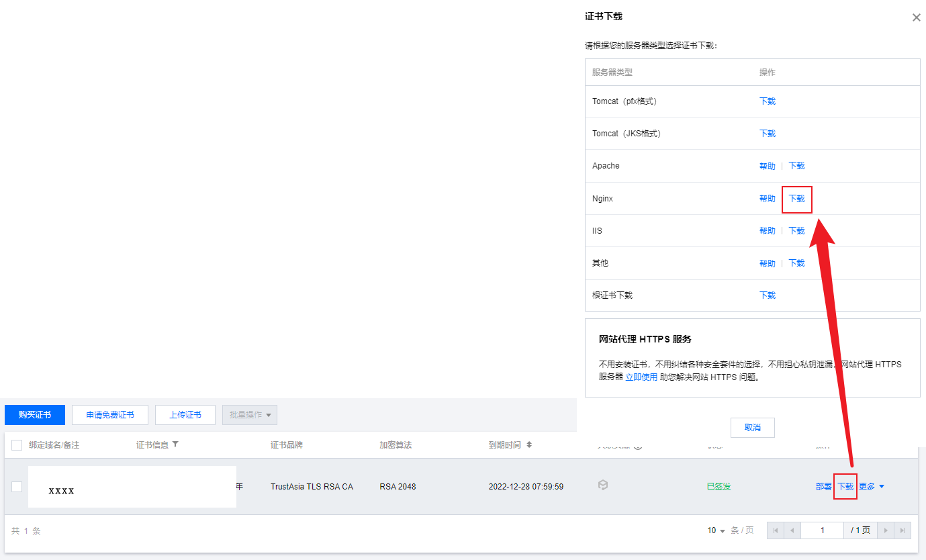Click the resource package icon in certificate row
926x560 pixels.
(602, 485)
